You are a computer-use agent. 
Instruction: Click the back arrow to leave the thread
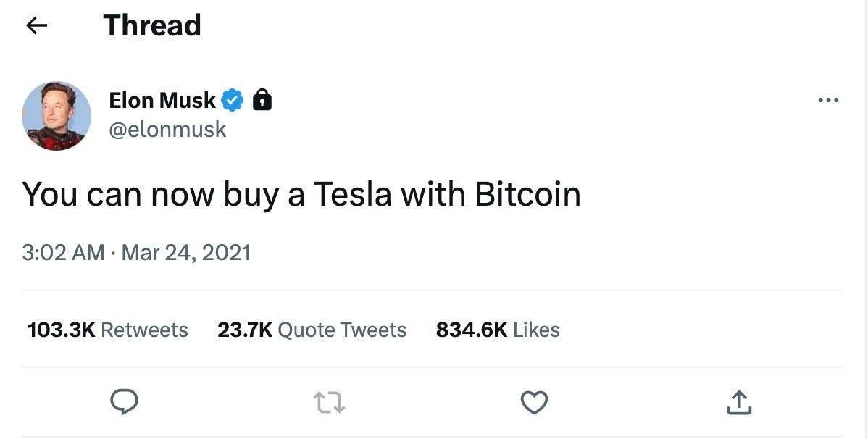click(x=36, y=25)
